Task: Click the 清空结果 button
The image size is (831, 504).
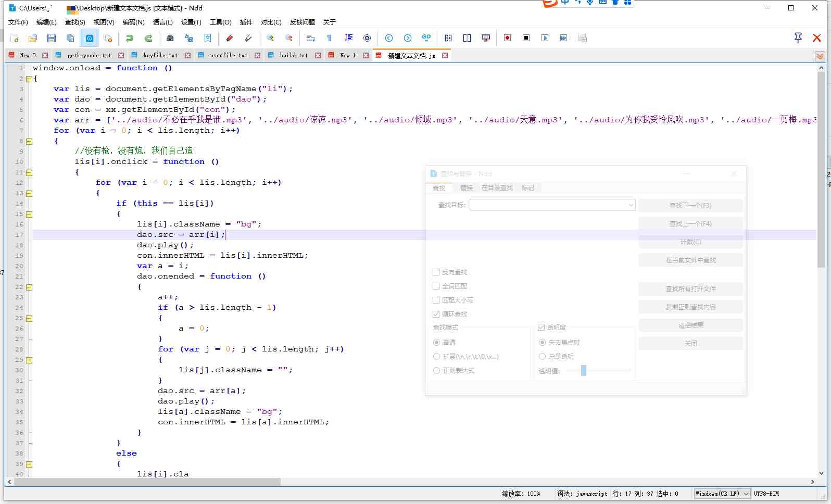Action: click(x=690, y=325)
